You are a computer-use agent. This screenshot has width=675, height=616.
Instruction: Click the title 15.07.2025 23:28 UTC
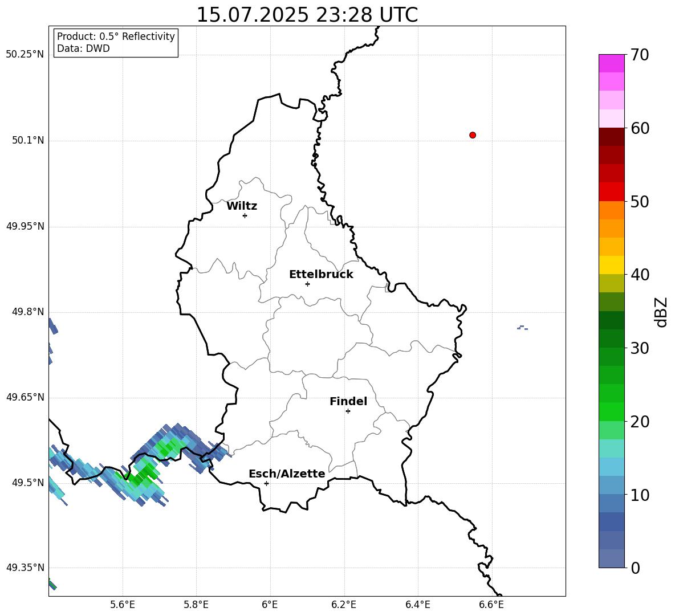[x=307, y=15]
